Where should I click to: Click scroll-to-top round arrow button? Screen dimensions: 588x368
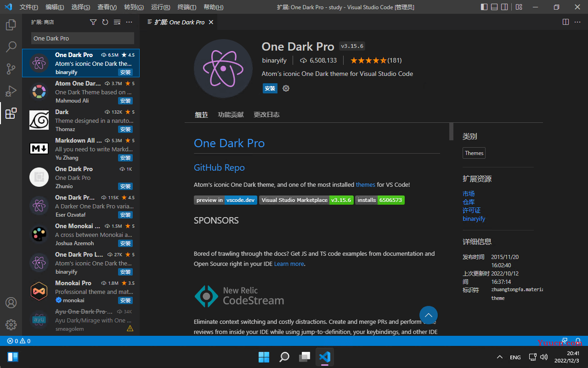[429, 315]
